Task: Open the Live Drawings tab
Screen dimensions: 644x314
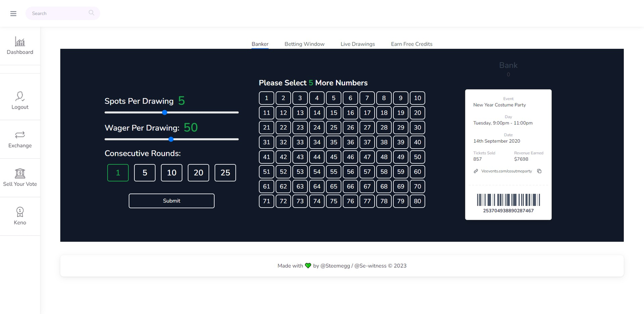Action: pyautogui.click(x=358, y=44)
